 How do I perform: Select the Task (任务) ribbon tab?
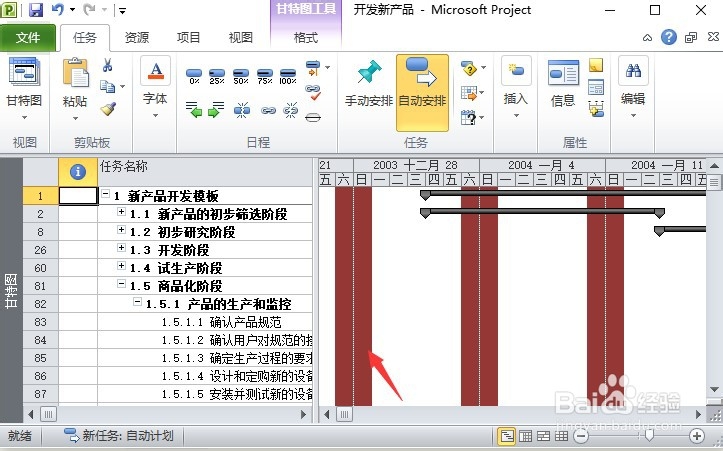coord(85,38)
